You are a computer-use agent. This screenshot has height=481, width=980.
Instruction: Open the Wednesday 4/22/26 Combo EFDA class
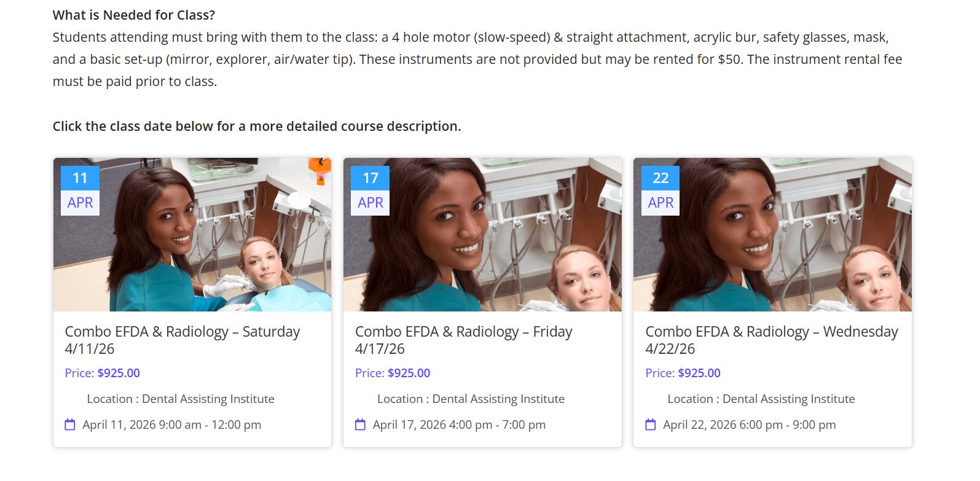(771, 340)
